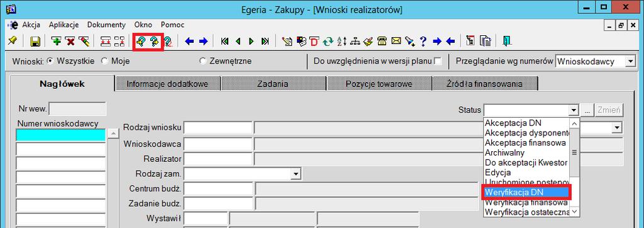
Task: Click the Realizator code input field
Action: 218,159
